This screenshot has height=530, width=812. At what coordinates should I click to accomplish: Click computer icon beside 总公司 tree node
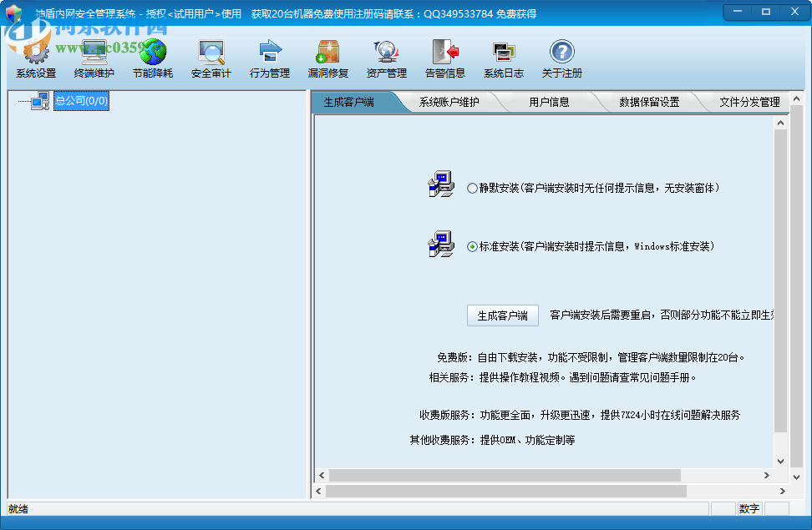pos(40,101)
